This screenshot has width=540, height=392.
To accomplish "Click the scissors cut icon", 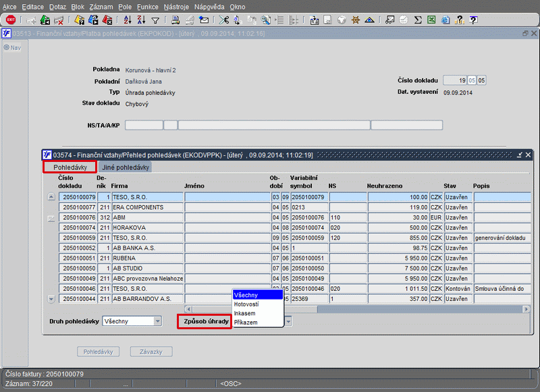I will click(x=224, y=20).
